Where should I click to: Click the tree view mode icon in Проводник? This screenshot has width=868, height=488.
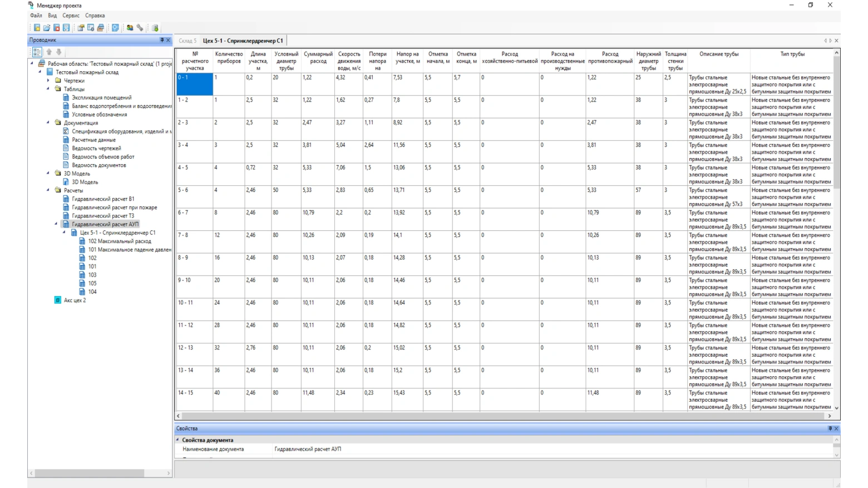pyautogui.click(x=37, y=52)
